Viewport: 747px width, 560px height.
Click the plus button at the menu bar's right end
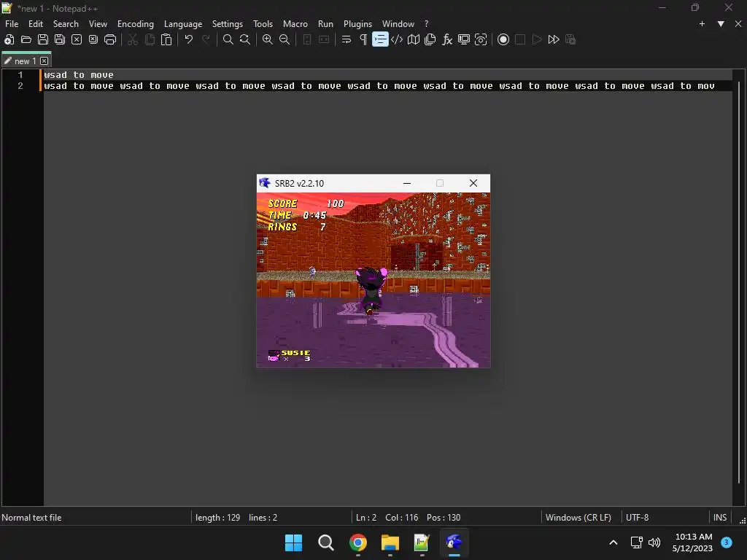[x=702, y=24]
